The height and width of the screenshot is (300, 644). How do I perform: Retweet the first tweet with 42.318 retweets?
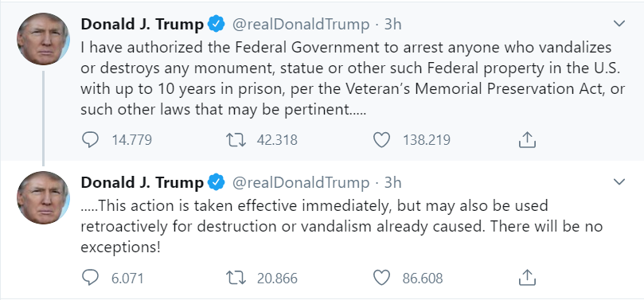click(236, 140)
